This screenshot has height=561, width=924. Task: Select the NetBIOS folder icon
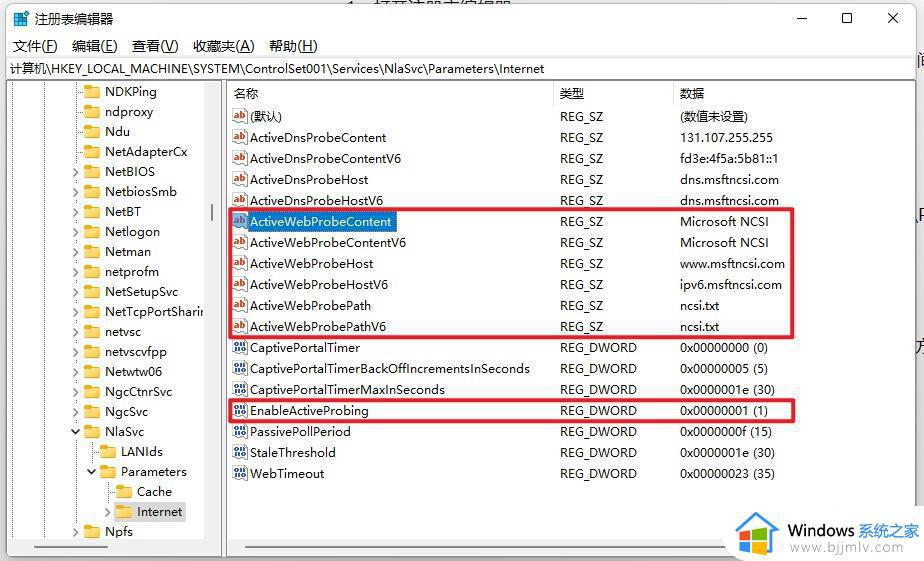click(92, 172)
